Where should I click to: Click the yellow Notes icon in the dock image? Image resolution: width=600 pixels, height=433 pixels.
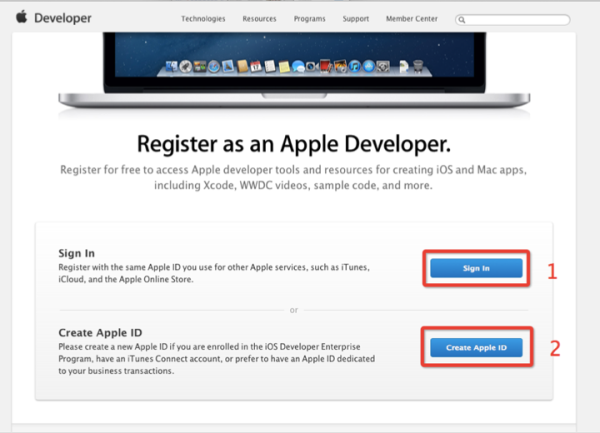pos(284,67)
